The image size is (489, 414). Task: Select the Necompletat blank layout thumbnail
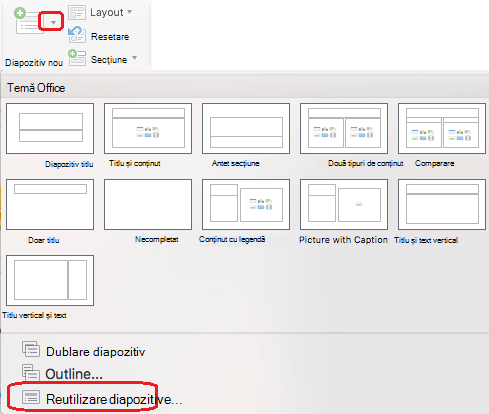(x=148, y=204)
